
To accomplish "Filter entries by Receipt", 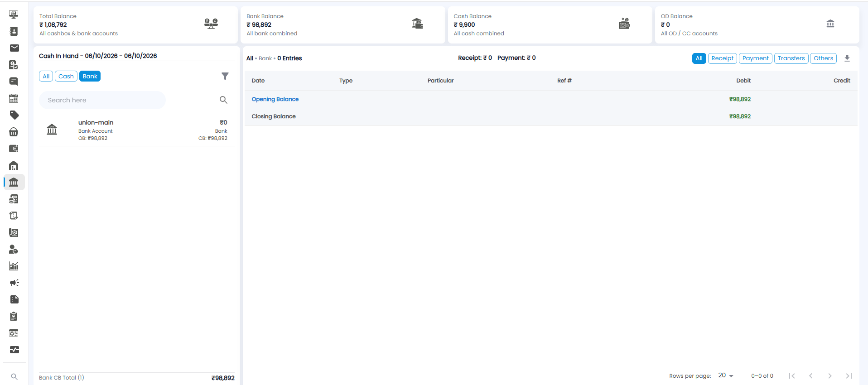I will click(x=723, y=58).
